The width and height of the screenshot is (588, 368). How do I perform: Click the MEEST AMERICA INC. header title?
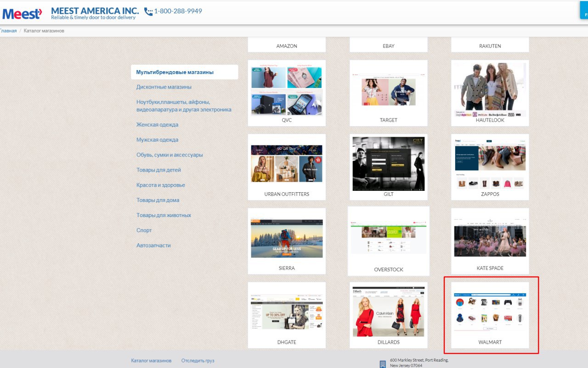coord(95,11)
